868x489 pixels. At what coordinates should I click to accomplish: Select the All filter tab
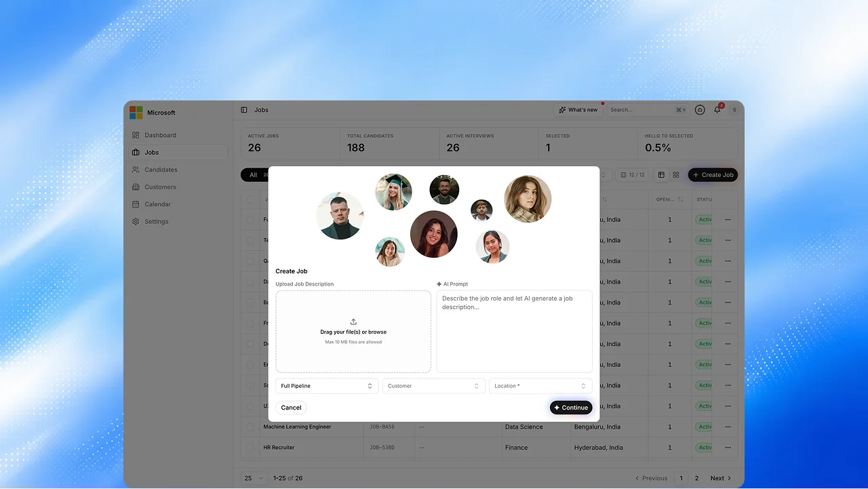pyautogui.click(x=255, y=175)
